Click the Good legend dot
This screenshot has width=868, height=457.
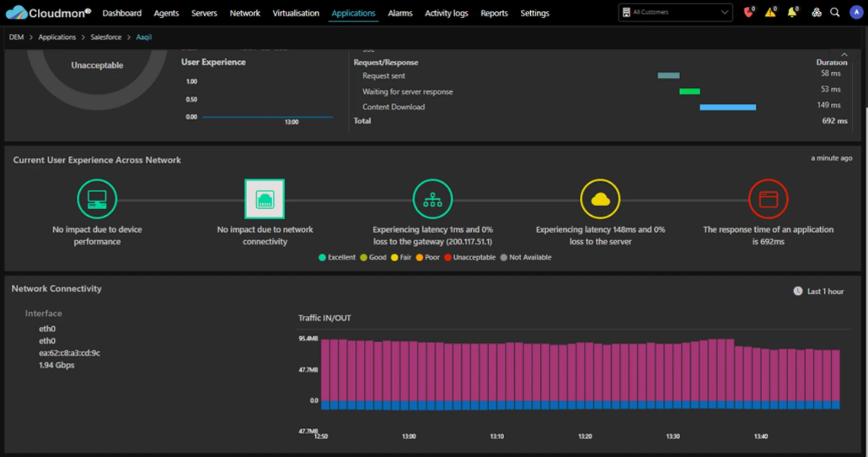363,258
